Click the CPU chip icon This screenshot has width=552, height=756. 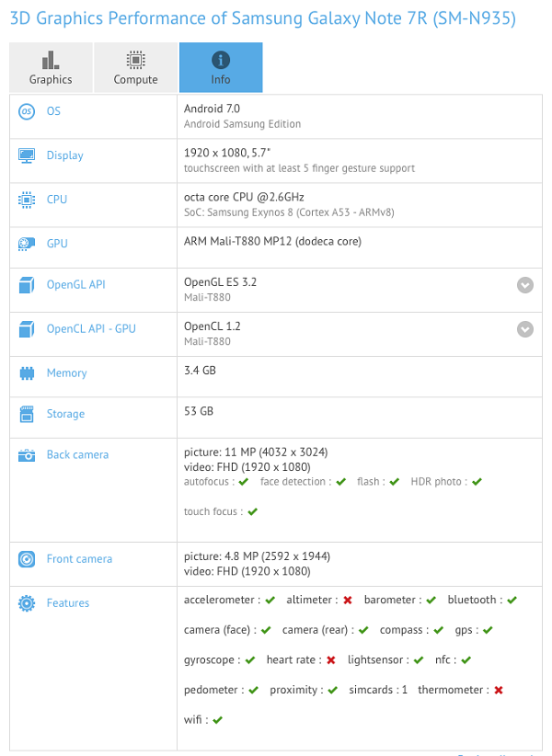28,200
